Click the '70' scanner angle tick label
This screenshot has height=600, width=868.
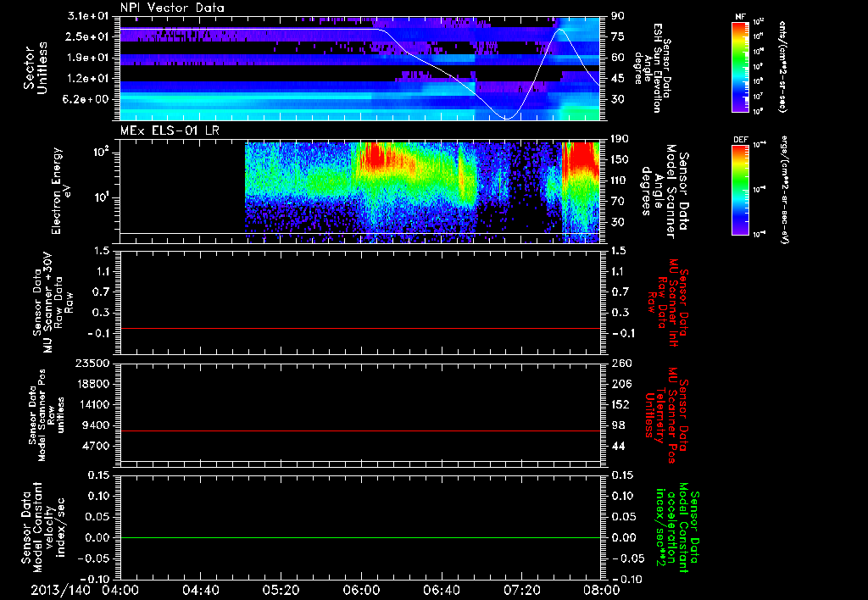[x=618, y=201]
